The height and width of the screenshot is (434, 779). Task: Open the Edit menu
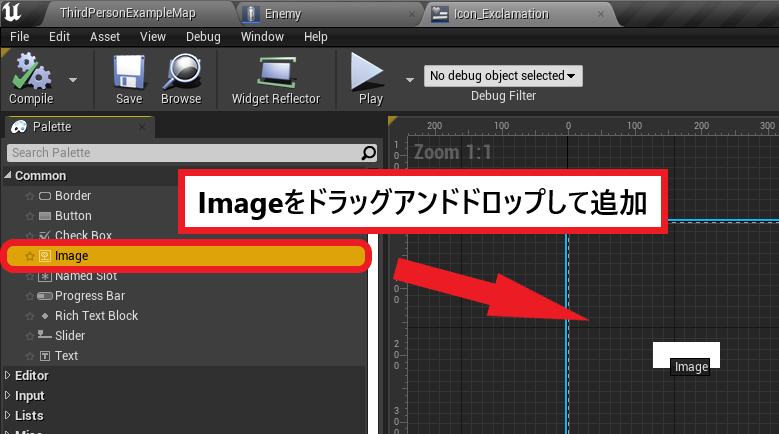coord(59,37)
